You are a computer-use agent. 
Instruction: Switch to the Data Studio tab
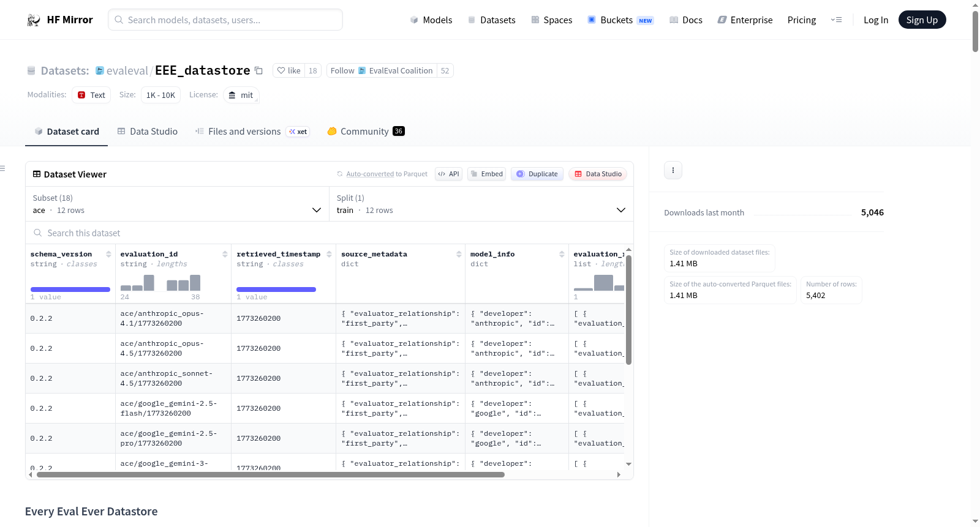click(147, 131)
